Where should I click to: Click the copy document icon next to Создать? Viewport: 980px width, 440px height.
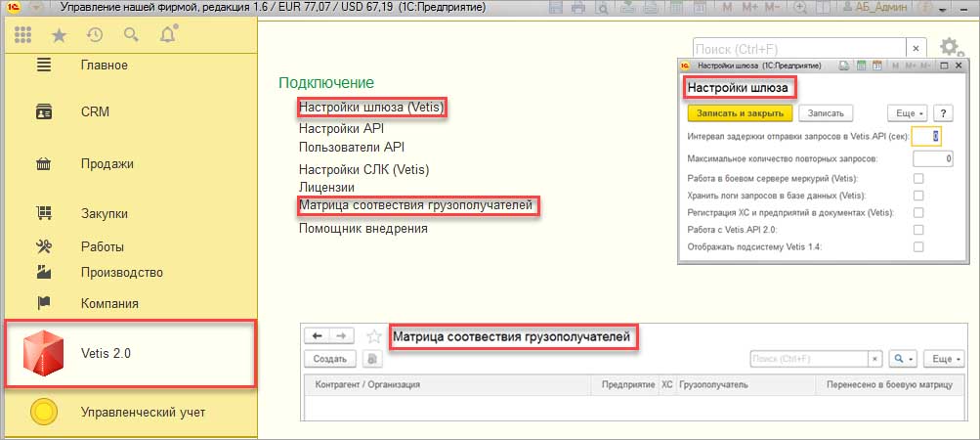click(x=372, y=359)
